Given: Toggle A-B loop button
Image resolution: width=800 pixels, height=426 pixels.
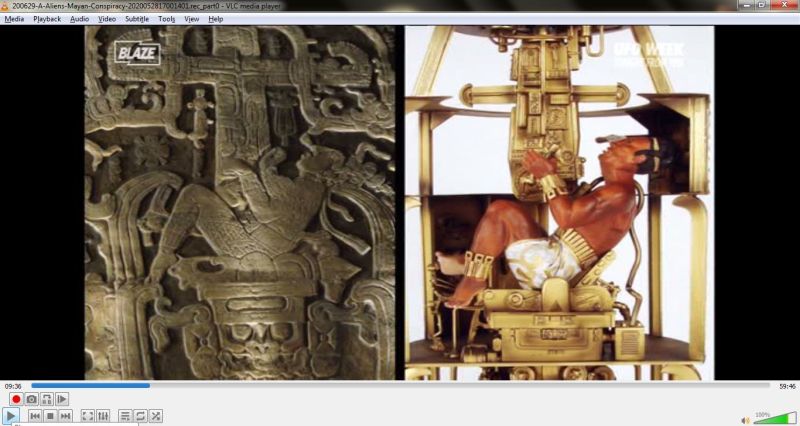Looking at the screenshot, I should coord(46,399).
